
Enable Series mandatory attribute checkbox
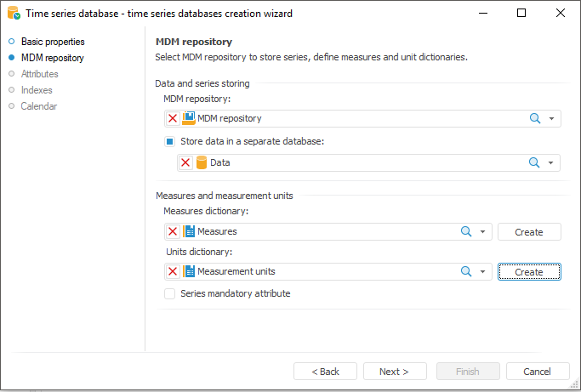click(x=170, y=293)
